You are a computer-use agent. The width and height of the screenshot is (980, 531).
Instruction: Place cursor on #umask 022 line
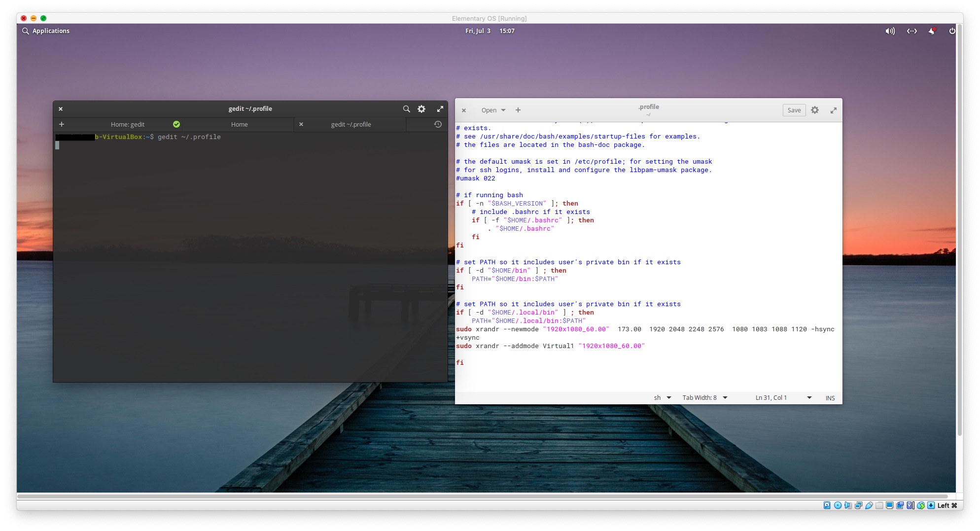click(x=475, y=178)
